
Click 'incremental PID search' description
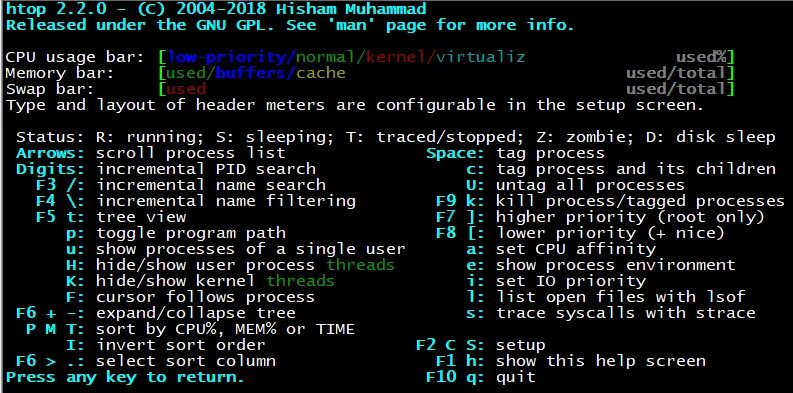206,169
